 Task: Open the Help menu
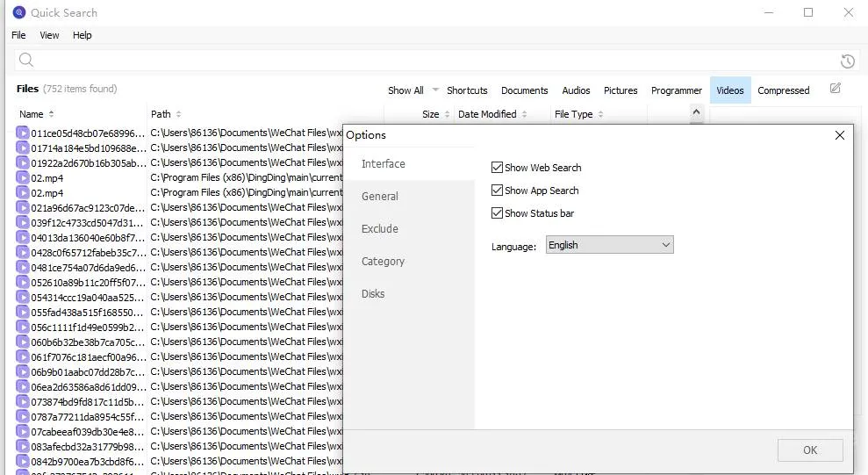(x=82, y=35)
